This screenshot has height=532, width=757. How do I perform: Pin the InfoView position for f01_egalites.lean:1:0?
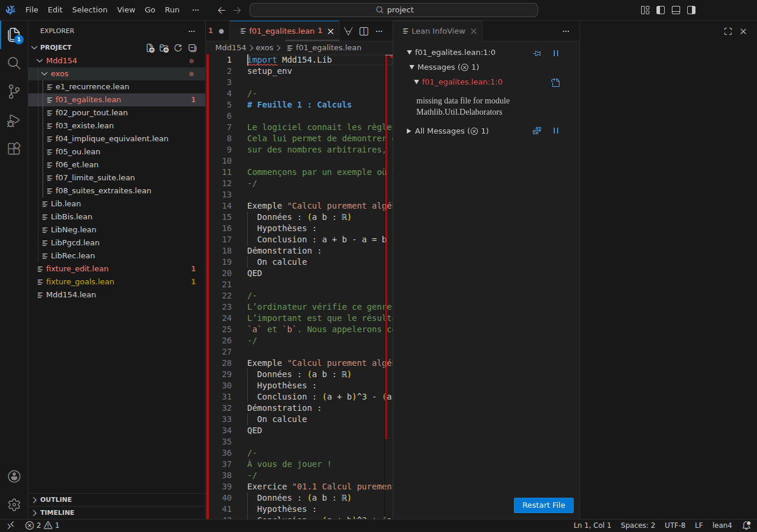coord(537,53)
